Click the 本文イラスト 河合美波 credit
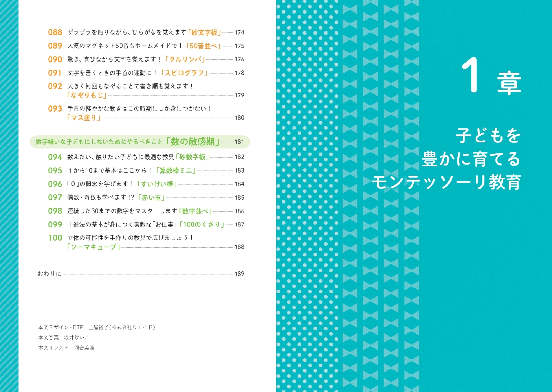The height and width of the screenshot is (392, 552). coord(66,348)
